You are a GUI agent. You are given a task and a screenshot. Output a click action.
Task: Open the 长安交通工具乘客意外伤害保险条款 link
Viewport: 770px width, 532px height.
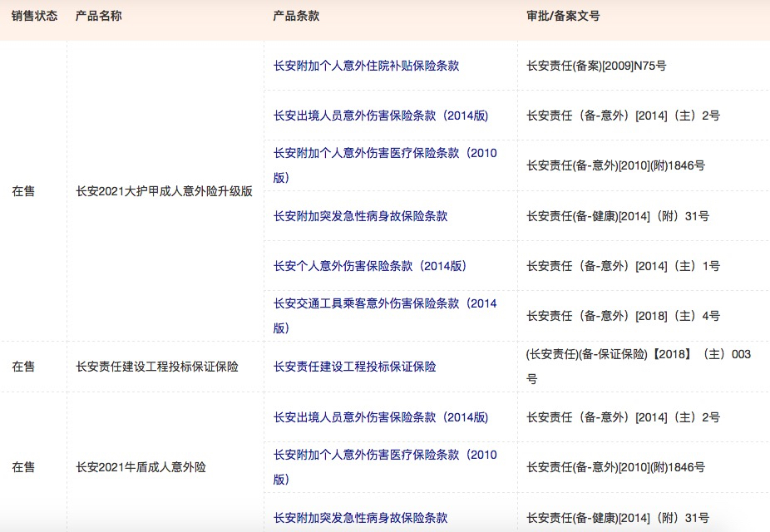(385, 316)
